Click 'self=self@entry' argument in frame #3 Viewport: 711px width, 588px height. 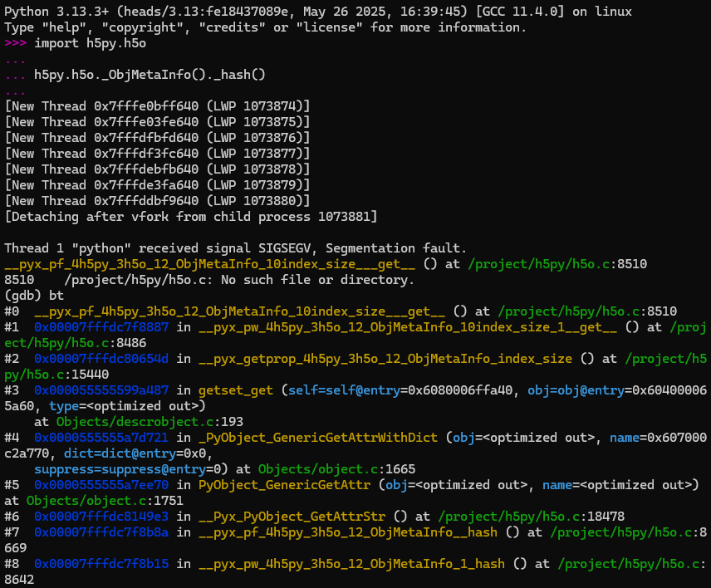click(x=344, y=391)
